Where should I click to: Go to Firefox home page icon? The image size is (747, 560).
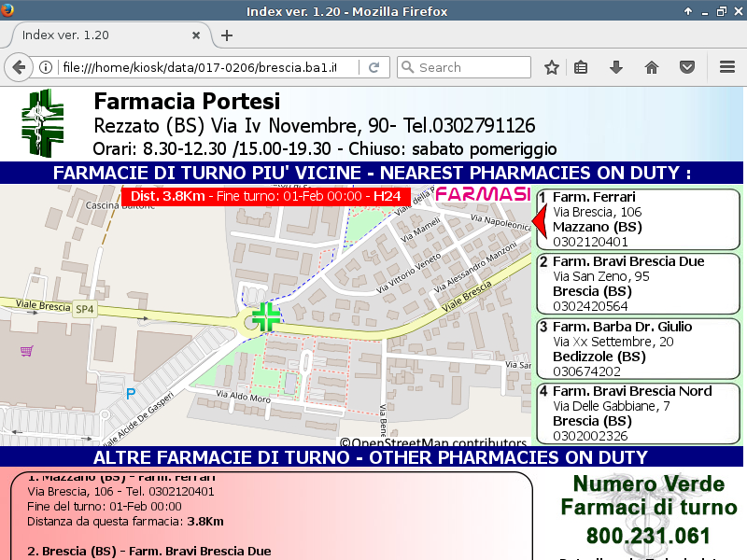coord(652,67)
